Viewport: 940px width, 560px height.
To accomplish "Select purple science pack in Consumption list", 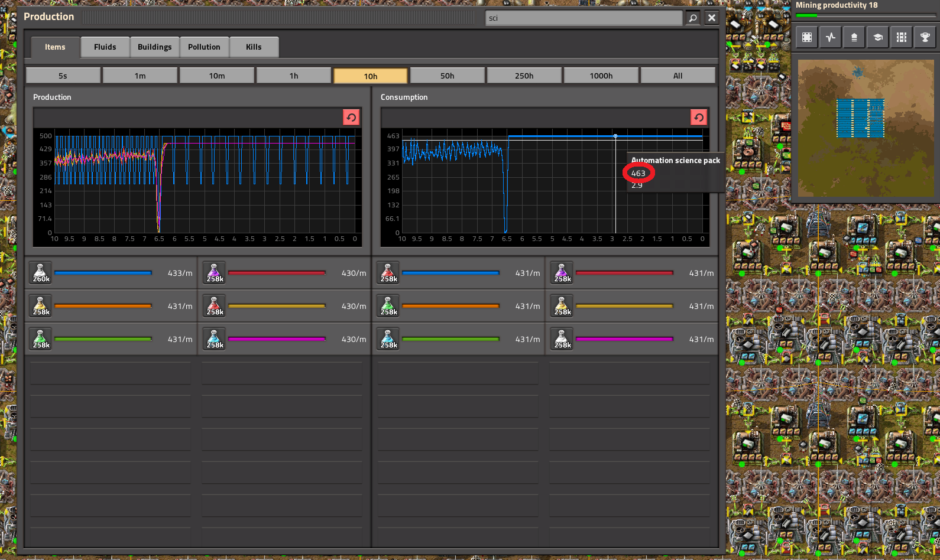I will pos(562,273).
